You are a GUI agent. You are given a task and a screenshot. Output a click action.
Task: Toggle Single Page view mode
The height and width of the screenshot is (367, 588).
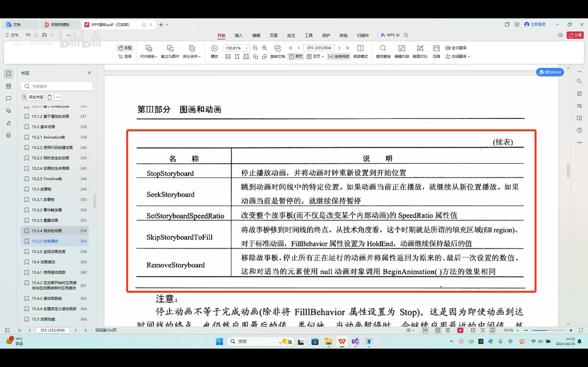pos(296,56)
